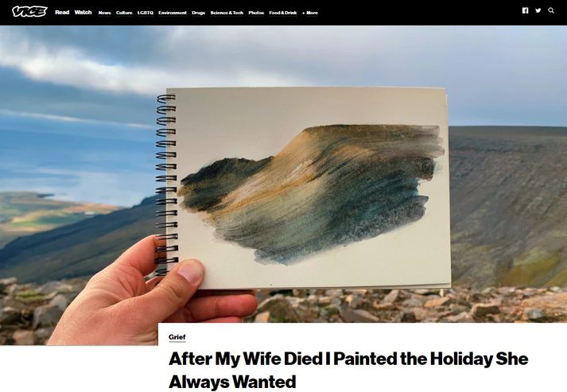
Task: Expand the + More menu
Action: point(310,13)
